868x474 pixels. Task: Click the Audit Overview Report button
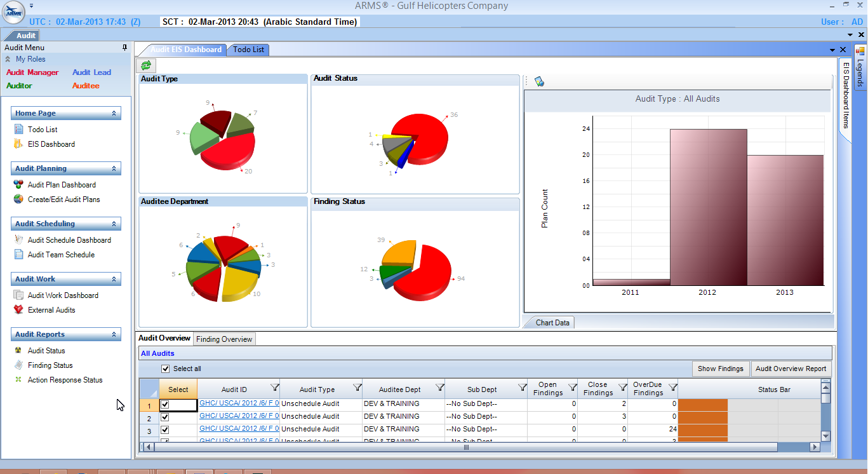(x=791, y=369)
